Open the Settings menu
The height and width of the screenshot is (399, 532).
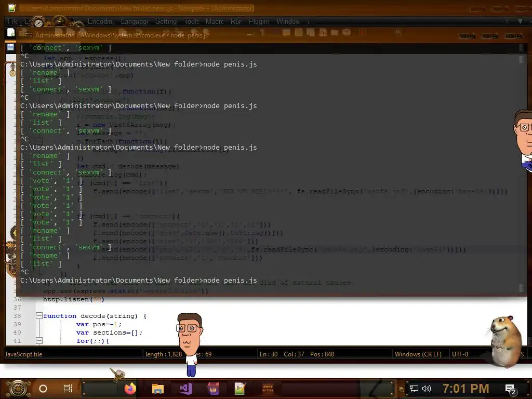coord(166,21)
